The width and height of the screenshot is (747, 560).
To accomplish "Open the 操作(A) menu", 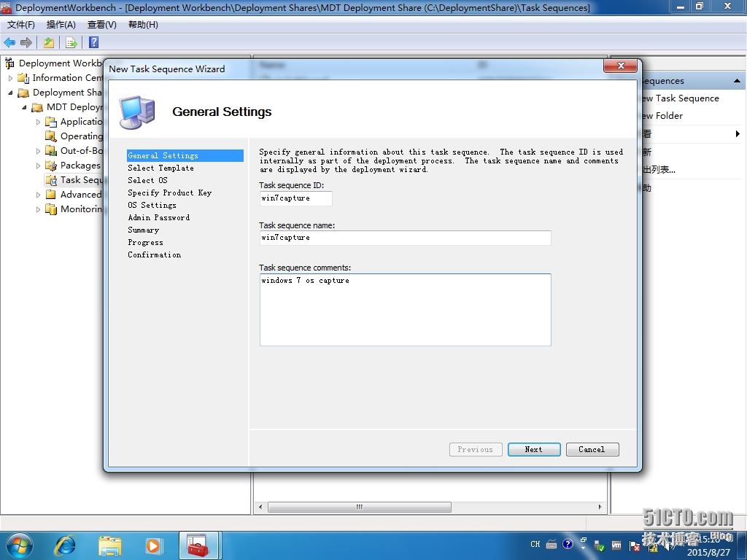I will 61,25.
